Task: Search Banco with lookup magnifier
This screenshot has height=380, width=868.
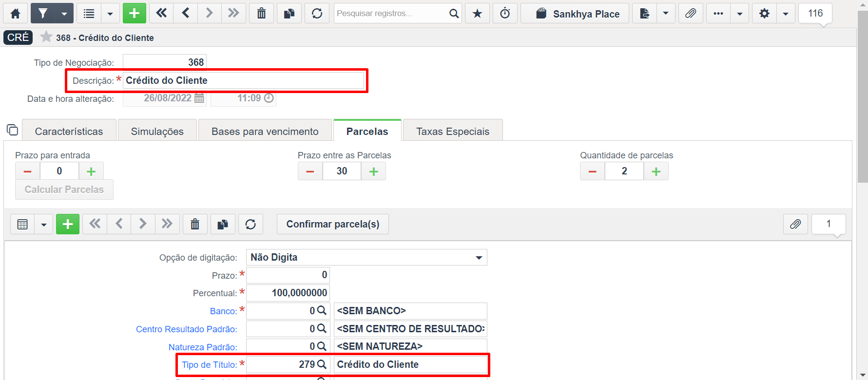Action: 322,310
